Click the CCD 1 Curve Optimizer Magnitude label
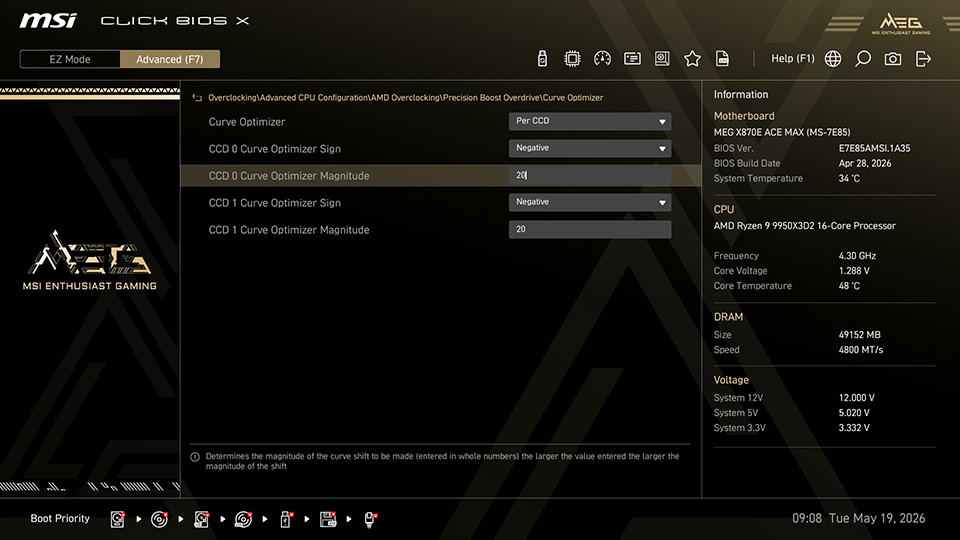Image resolution: width=960 pixels, height=540 pixels. (x=288, y=230)
